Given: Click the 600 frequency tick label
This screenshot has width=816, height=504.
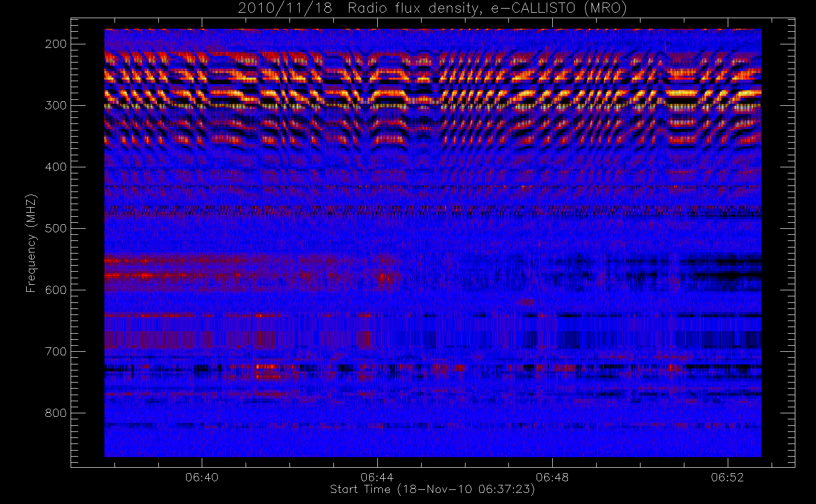Looking at the screenshot, I should click(x=56, y=290).
